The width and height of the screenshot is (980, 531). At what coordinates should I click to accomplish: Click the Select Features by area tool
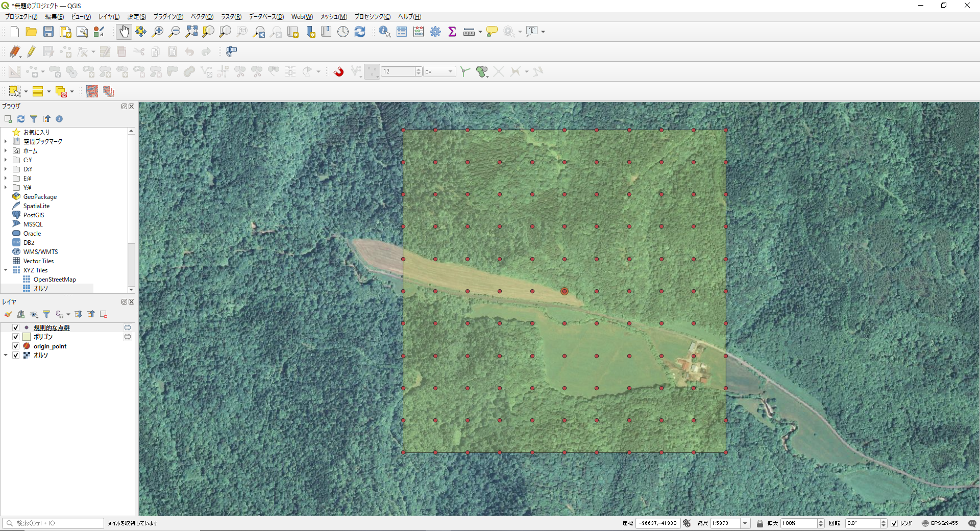(x=15, y=91)
